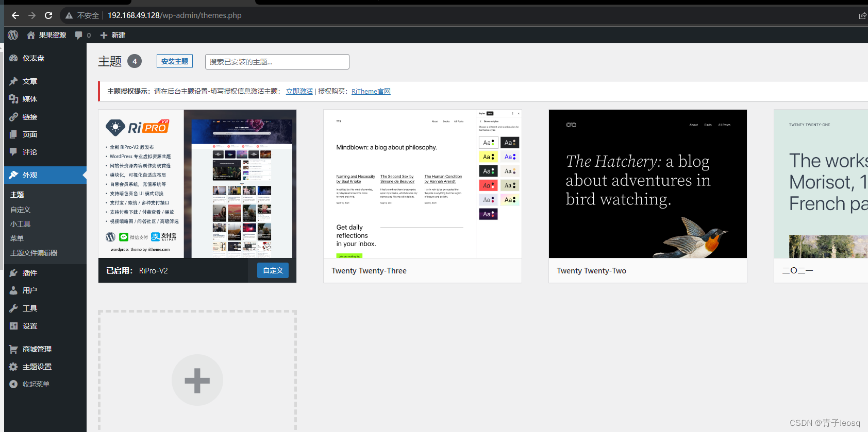Click the 文章 pushpin icon
Screen dimensions: 868x432
[x=13, y=81]
